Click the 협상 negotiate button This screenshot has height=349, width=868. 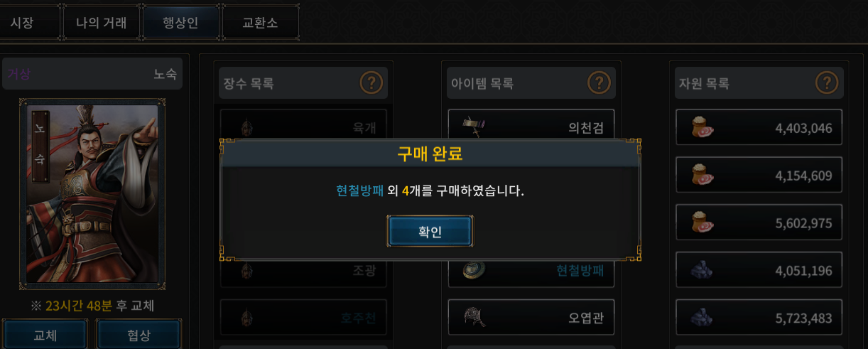(x=139, y=335)
